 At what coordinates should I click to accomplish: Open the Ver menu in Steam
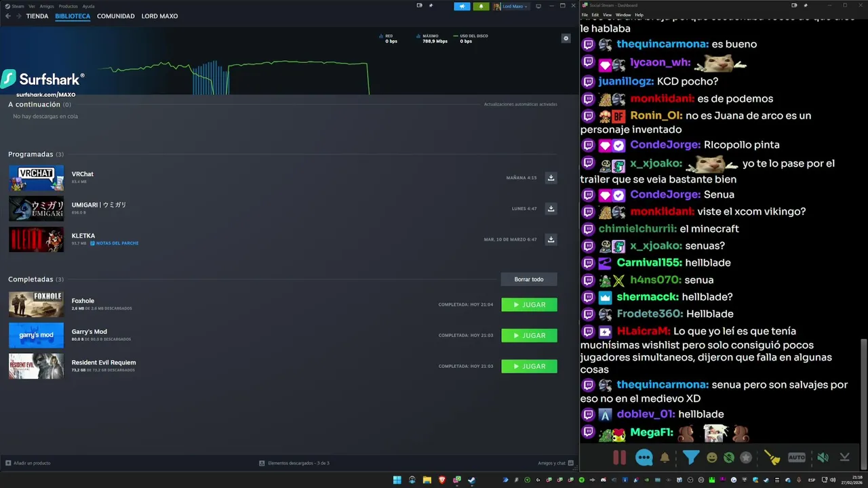[32, 6]
